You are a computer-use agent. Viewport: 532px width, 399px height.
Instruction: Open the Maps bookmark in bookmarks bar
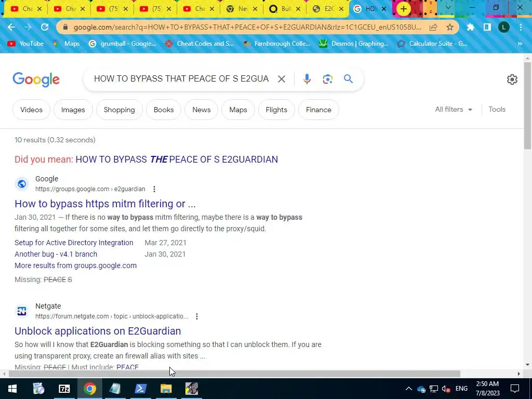[x=66, y=44]
